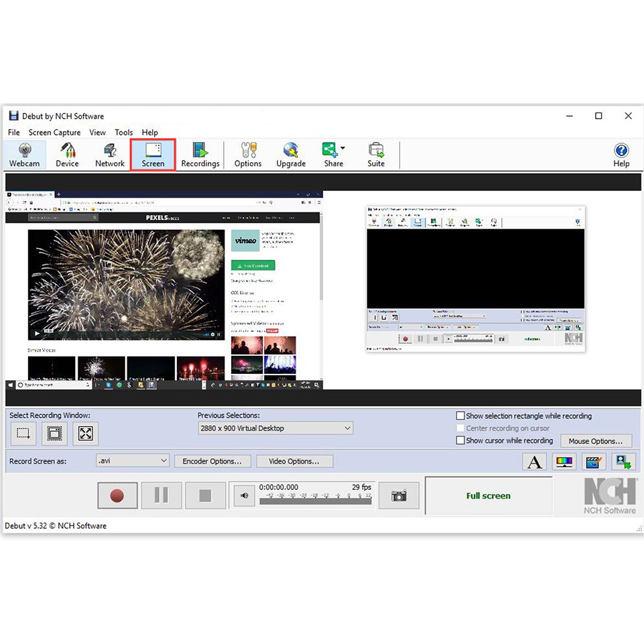
Task: Expand the Previous Selections dropdown
Action: 347,428
